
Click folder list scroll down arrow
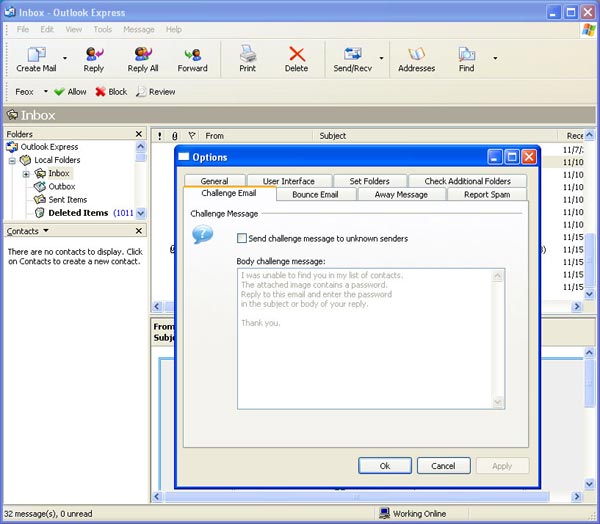click(141, 213)
